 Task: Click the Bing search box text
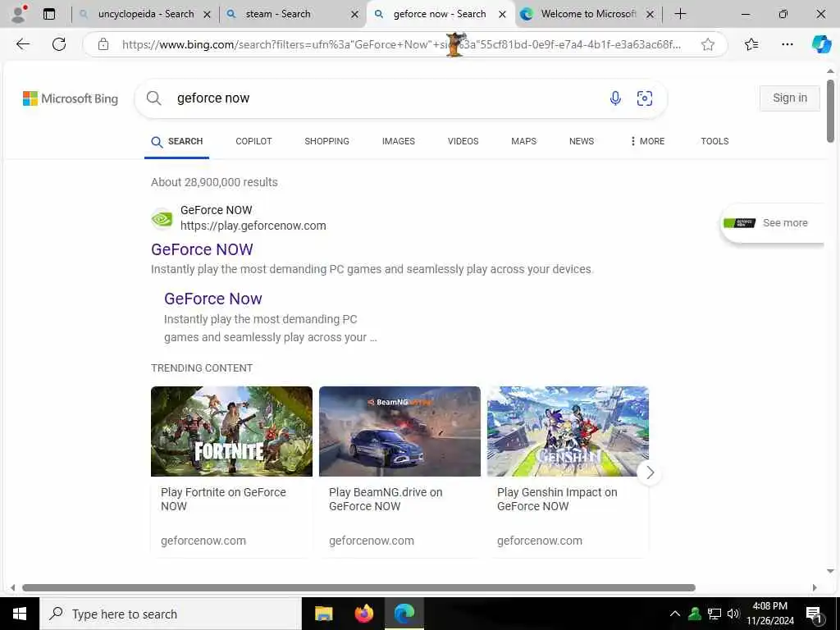click(213, 98)
